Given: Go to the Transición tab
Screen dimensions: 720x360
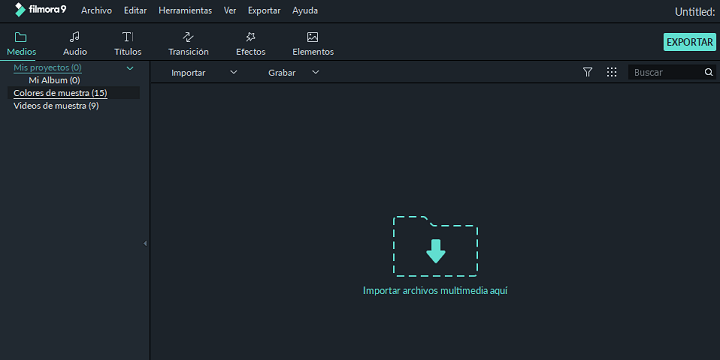Looking at the screenshot, I should tap(188, 44).
